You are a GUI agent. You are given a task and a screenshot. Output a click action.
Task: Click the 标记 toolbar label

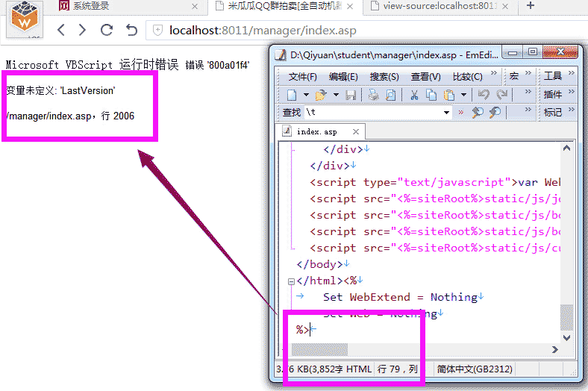point(553,113)
